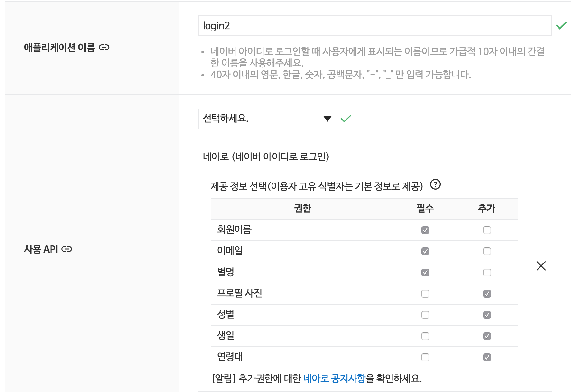Open the 네아로 공지사항 link
Image resolution: width=581 pixels, height=392 pixels.
tap(334, 379)
